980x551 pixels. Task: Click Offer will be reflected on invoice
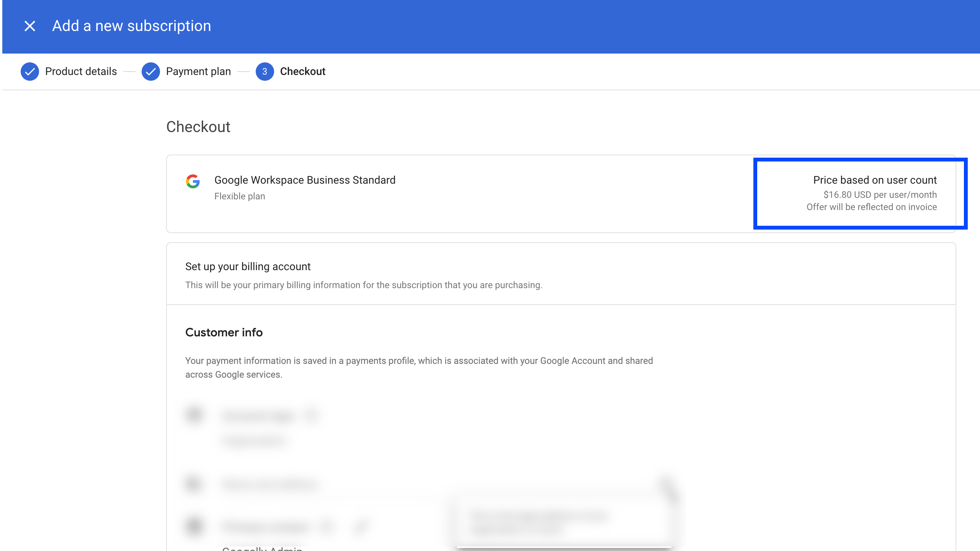[x=871, y=207]
